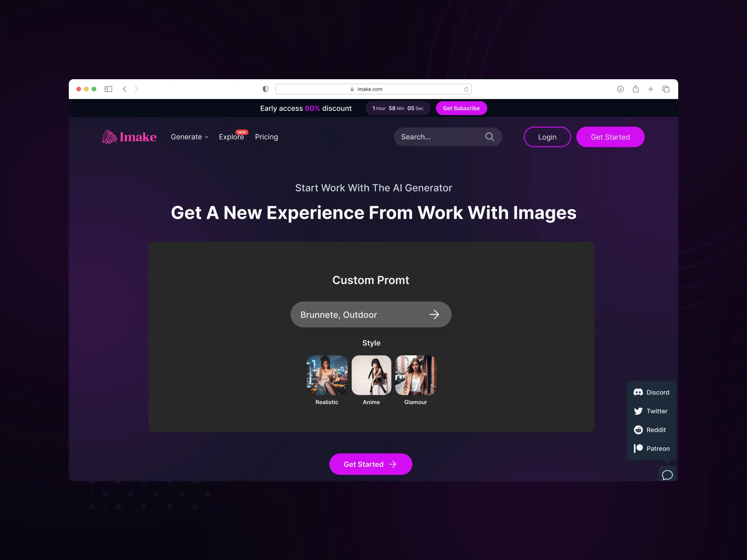Image resolution: width=747 pixels, height=560 pixels.
Task: Open the Reddit page via sidebar icon
Action: click(x=639, y=430)
